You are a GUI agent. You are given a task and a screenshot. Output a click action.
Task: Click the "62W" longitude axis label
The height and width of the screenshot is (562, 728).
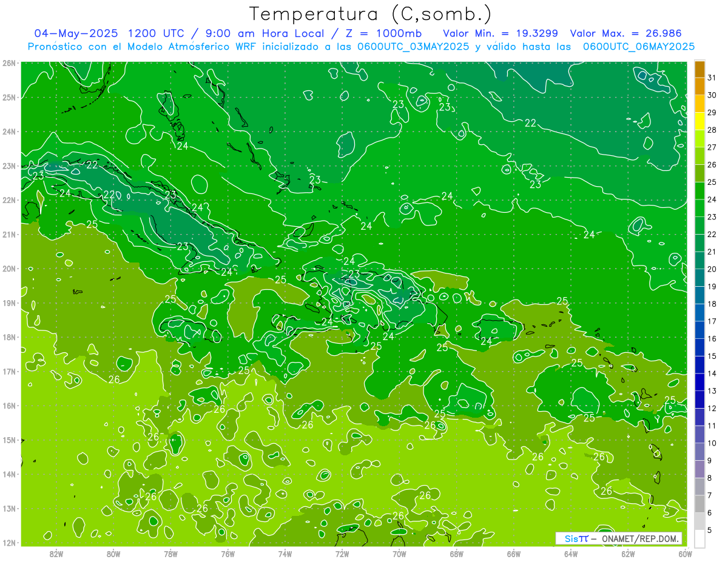click(628, 553)
